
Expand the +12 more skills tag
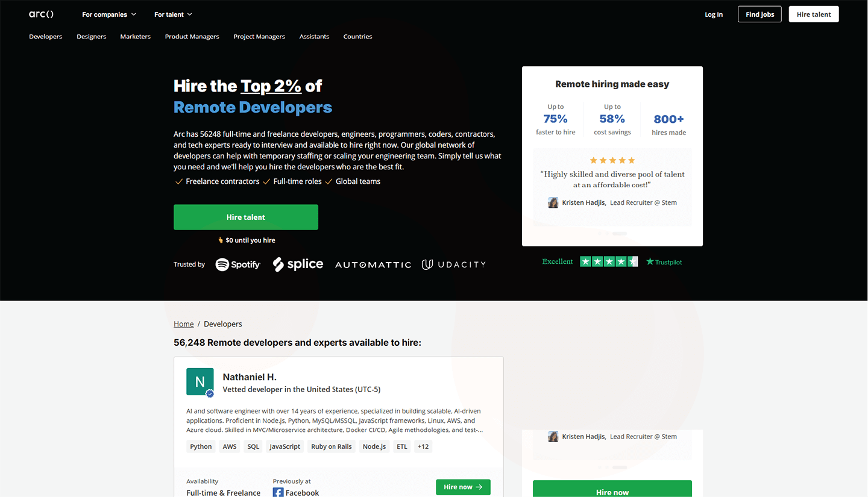[423, 446]
